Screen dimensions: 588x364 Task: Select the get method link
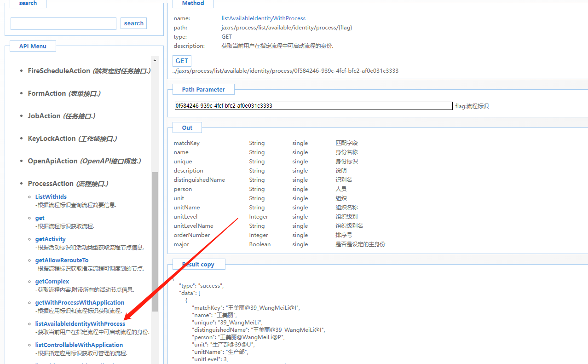click(40, 218)
